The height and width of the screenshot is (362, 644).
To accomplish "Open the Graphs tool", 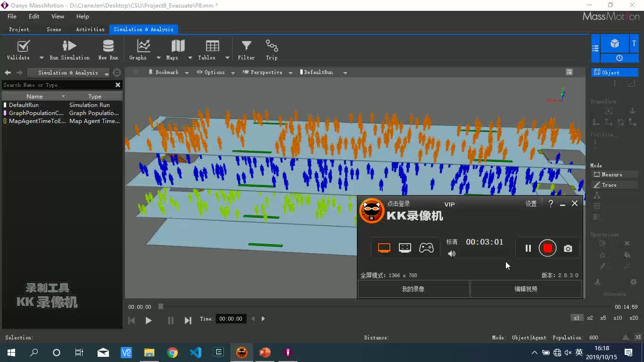I will click(x=138, y=49).
